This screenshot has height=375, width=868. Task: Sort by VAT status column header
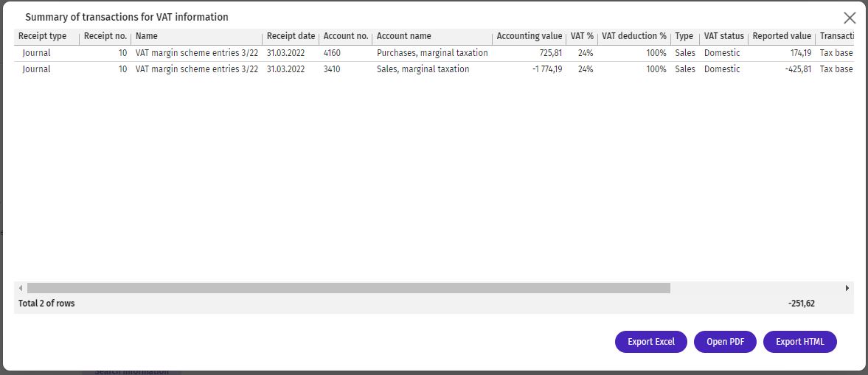(x=723, y=36)
